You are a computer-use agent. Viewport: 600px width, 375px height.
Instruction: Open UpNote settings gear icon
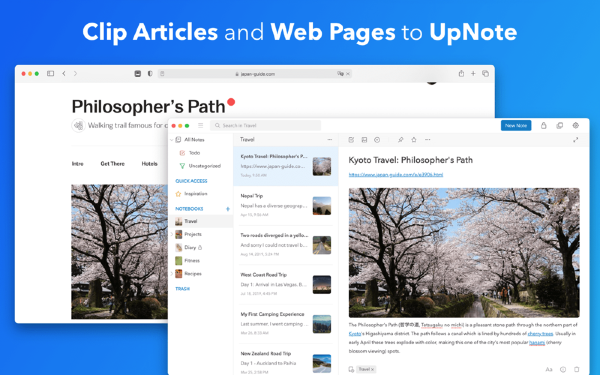pos(576,126)
